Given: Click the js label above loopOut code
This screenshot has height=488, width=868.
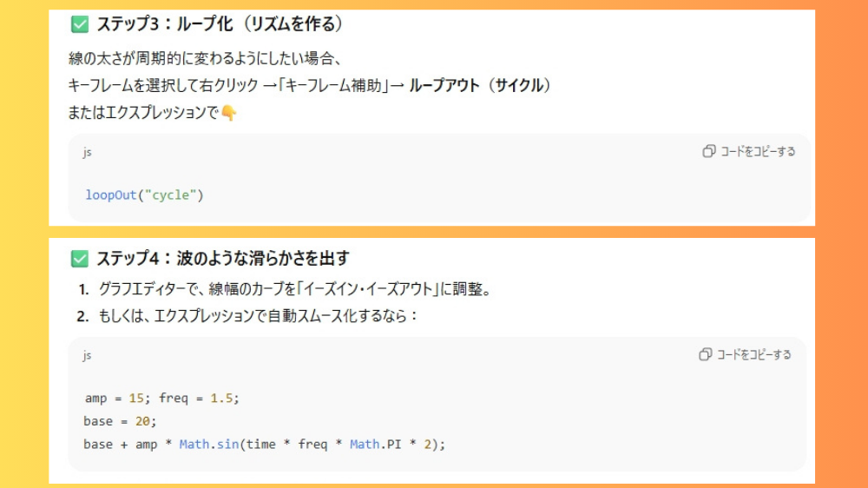Looking at the screenshot, I should (87, 152).
